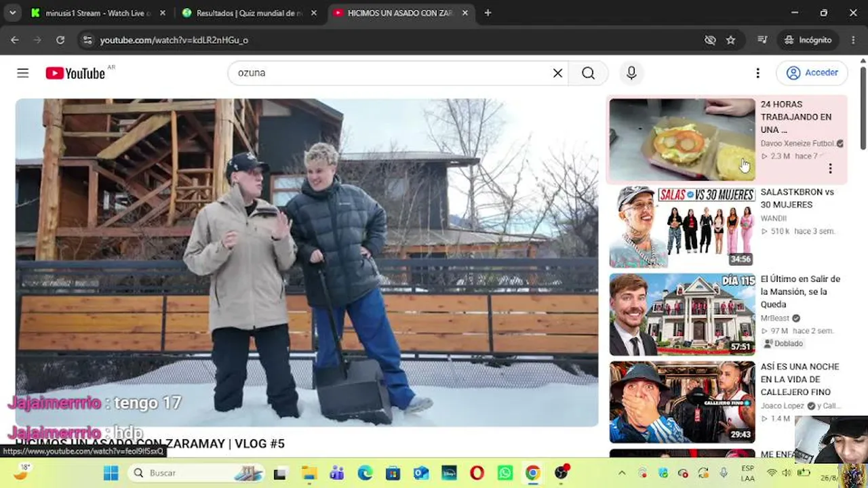Expand the tab search dropdown
Viewport: 868px width, 488px height.
click(12, 13)
